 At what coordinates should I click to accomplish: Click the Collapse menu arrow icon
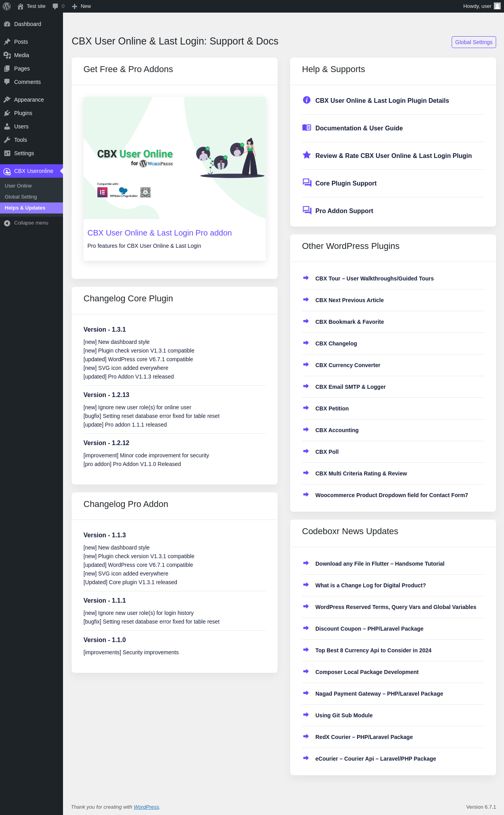click(x=7, y=223)
